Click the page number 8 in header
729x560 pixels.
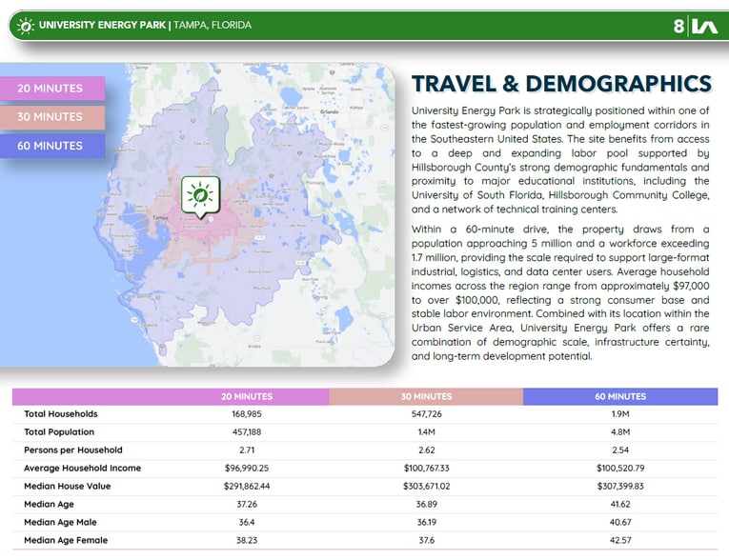click(x=678, y=26)
